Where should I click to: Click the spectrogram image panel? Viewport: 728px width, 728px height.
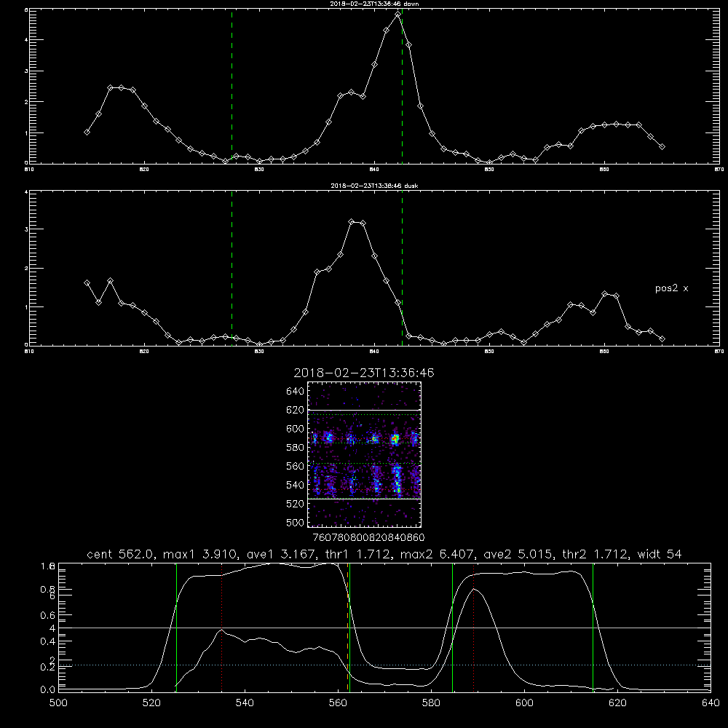click(x=365, y=454)
